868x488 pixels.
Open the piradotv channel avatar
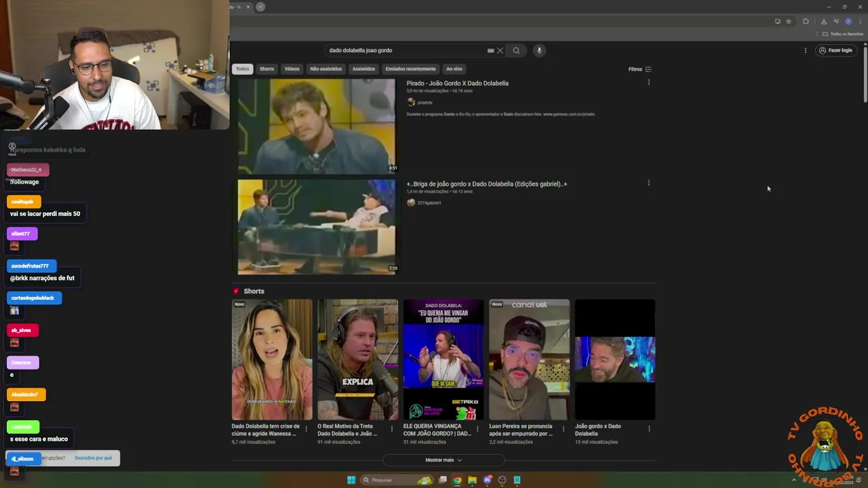(x=411, y=102)
